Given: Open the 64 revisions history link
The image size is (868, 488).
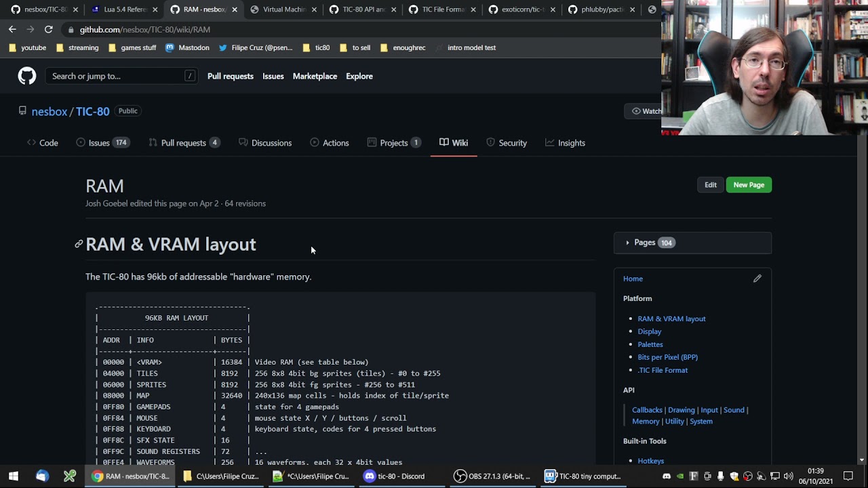Looking at the screenshot, I should point(245,203).
